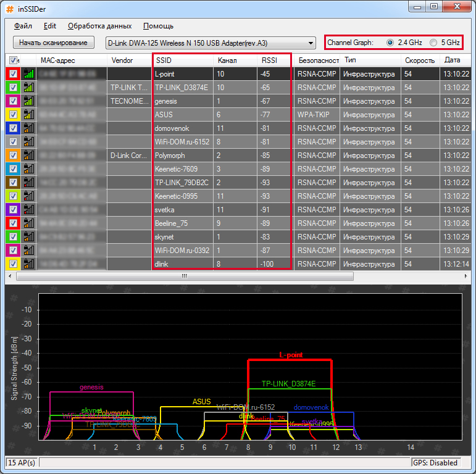Viewport: 476px width, 474px height.
Task: Sort by MAC-адрес column header
Action: [72, 60]
